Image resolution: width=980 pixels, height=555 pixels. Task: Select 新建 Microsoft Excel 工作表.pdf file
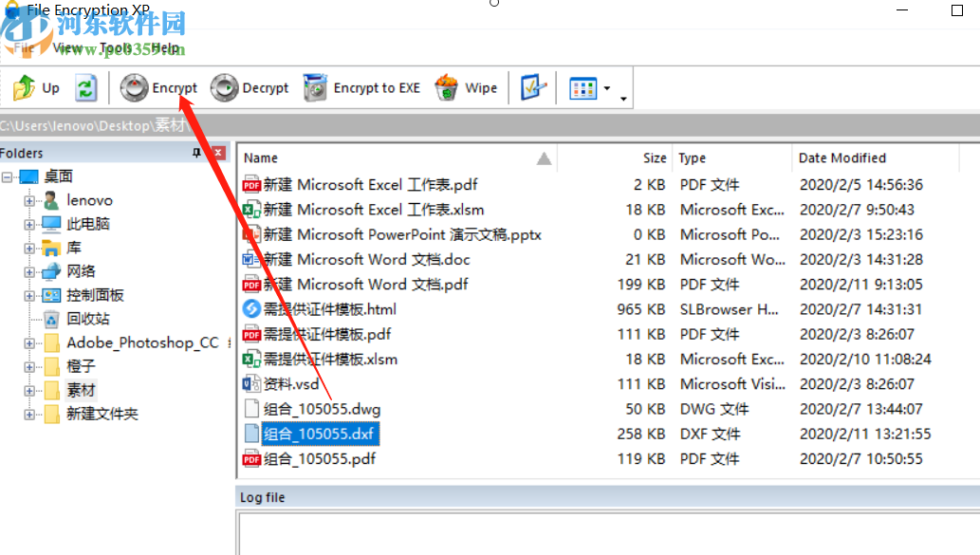coord(370,185)
